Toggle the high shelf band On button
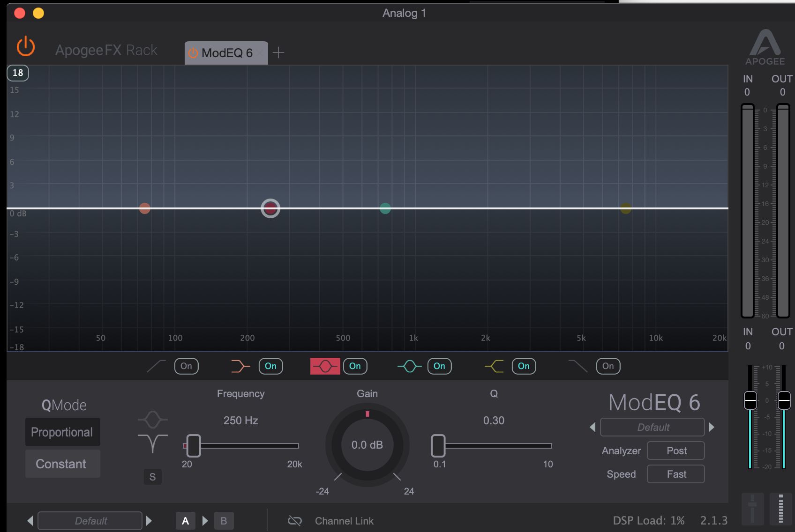This screenshot has height=532, width=795. tap(524, 366)
